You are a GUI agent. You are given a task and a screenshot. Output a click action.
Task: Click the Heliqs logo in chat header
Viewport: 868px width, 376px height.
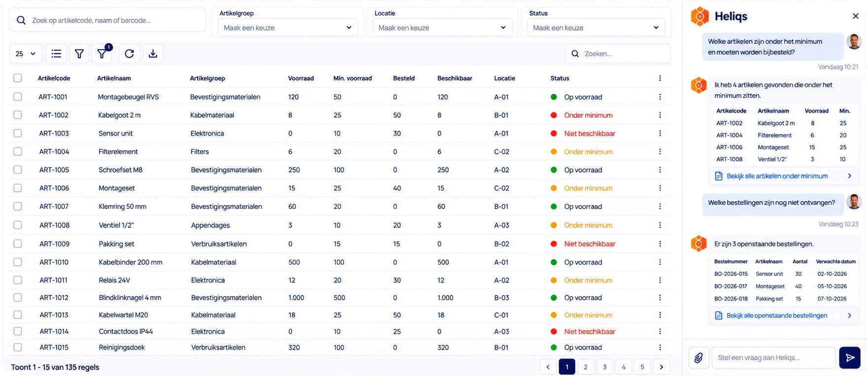tap(700, 16)
